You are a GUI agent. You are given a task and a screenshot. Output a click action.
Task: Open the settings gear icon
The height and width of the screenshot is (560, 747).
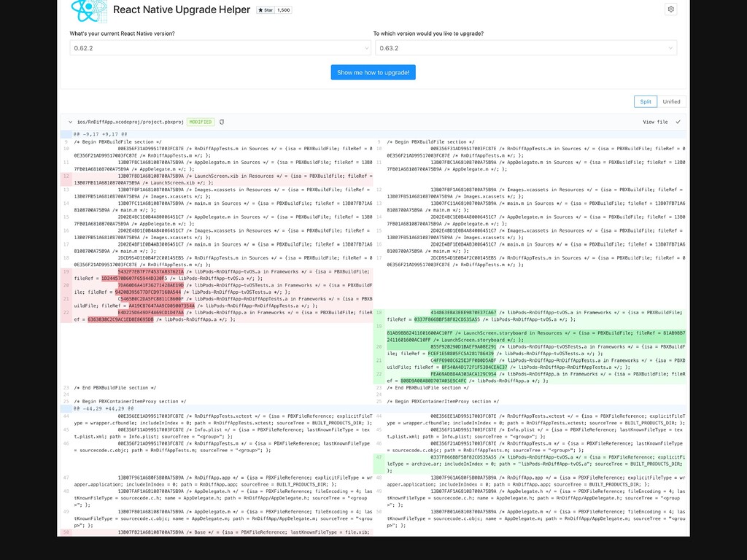(671, 9)
